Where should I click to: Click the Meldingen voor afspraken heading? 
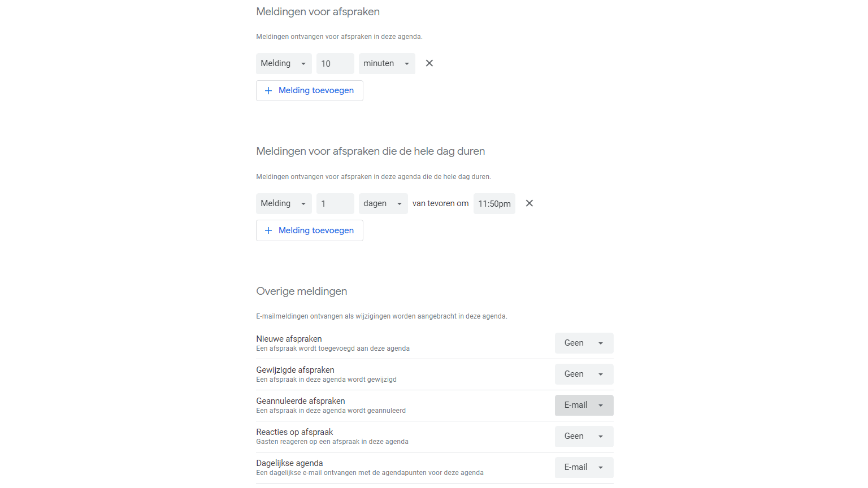318,12
